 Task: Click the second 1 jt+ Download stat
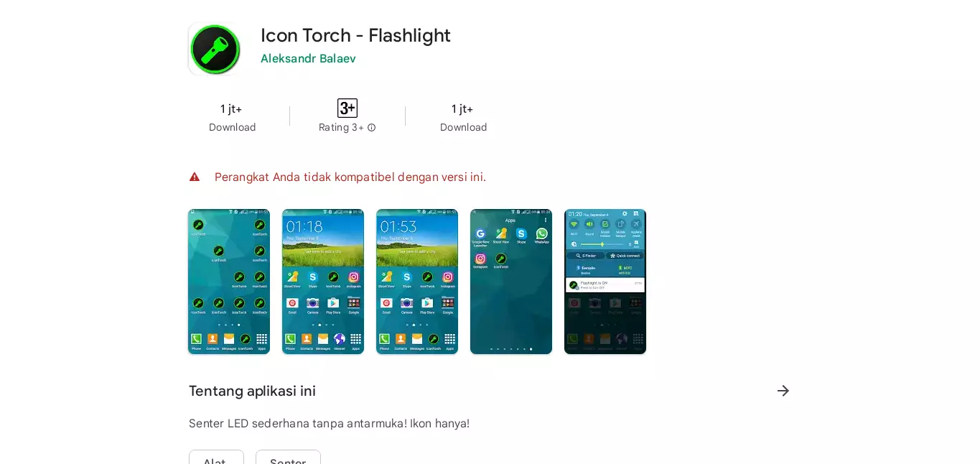point(463,117)
